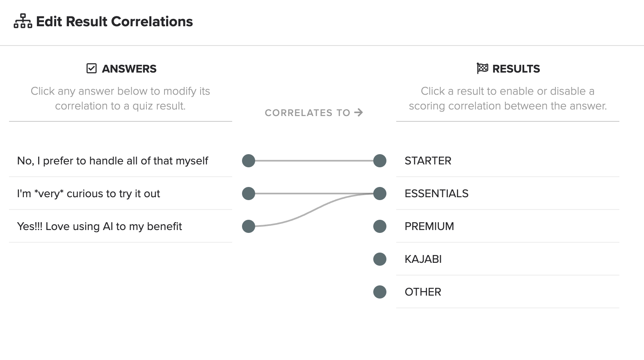Viewport: 644px width, 360px height.
Task: Click the ESSENTIALS result label
Action: point(436,194)
